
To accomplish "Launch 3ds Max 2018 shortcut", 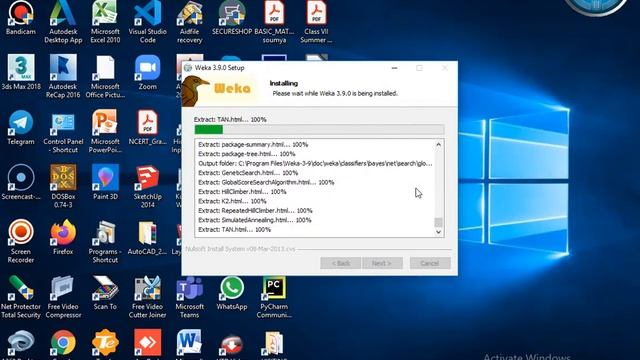I will [21, 72].
